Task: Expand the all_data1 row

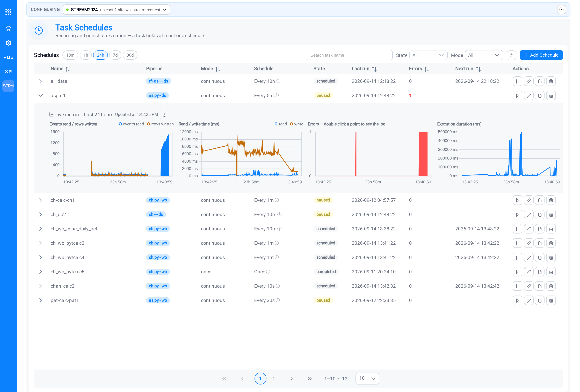Action: click(40, 81)
